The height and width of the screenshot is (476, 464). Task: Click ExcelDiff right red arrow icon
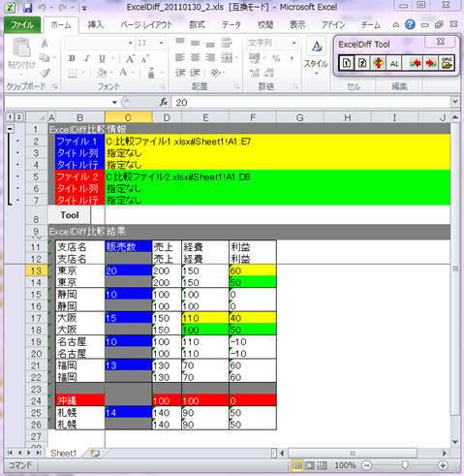click(431, 63)
